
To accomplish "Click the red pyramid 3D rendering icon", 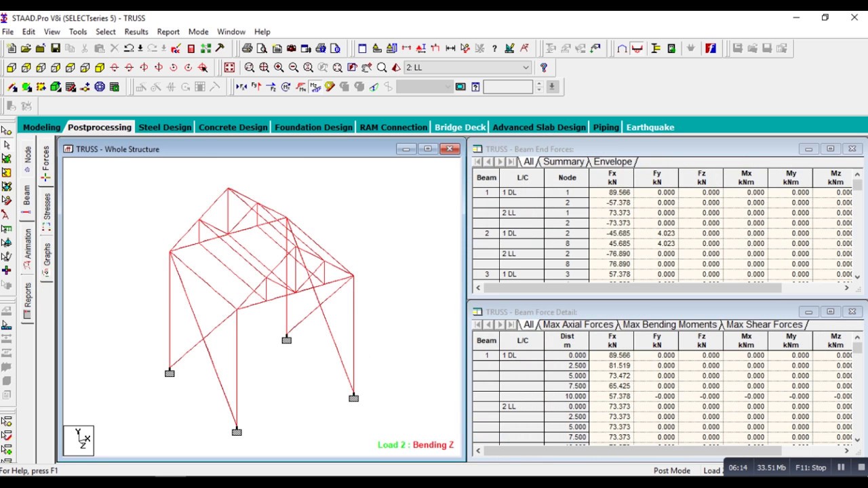I will 397,67.
